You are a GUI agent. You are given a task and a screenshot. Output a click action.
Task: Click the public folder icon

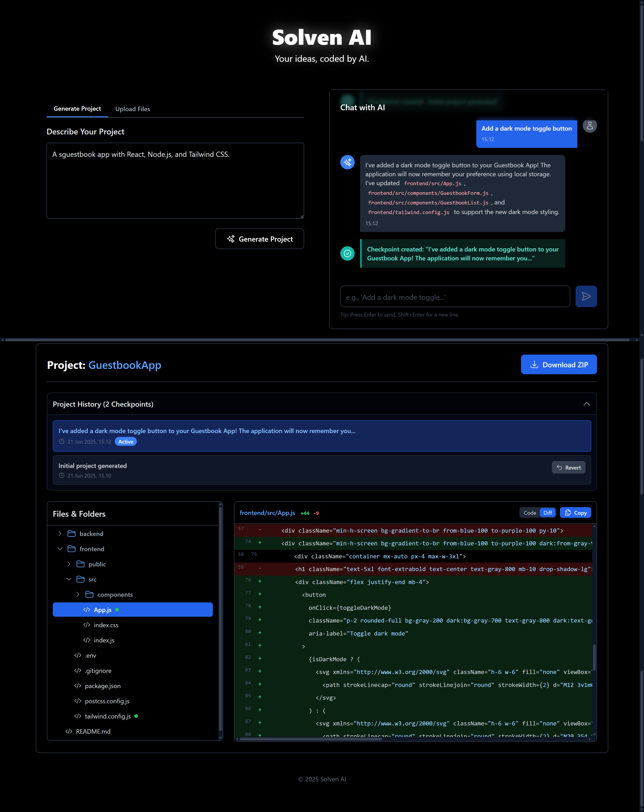click(x=80, y=564)
